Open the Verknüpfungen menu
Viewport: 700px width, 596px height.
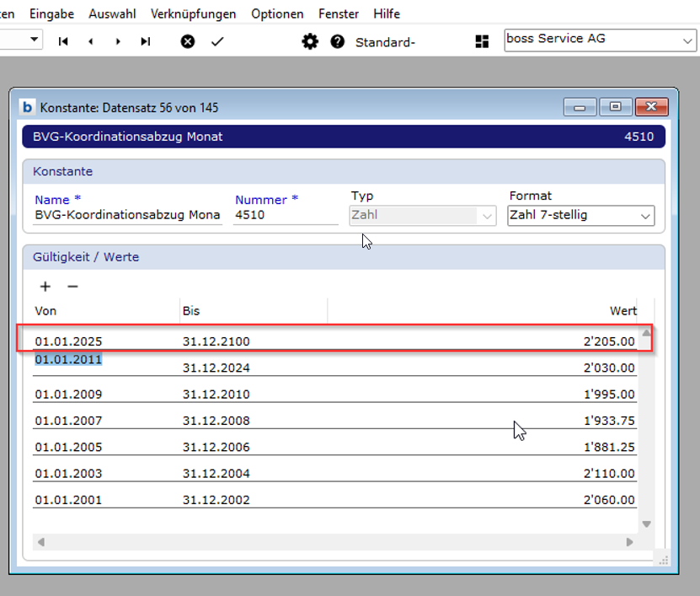(193, 13)
